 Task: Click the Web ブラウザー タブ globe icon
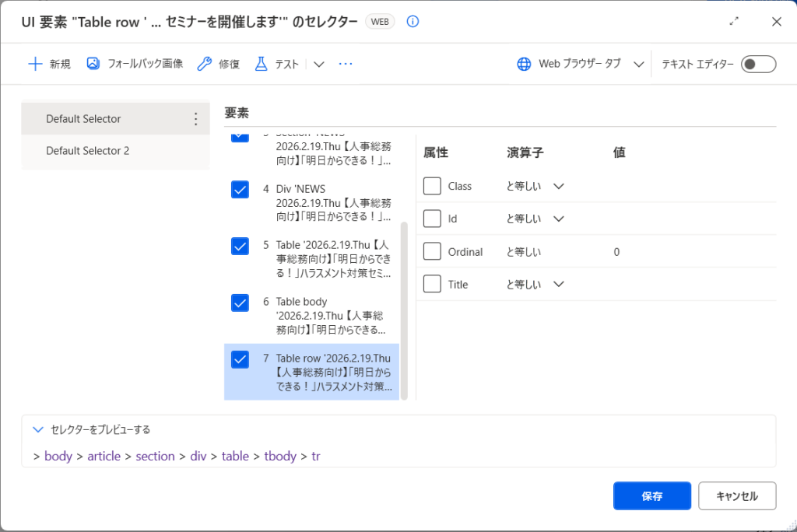tap(525, 64)
